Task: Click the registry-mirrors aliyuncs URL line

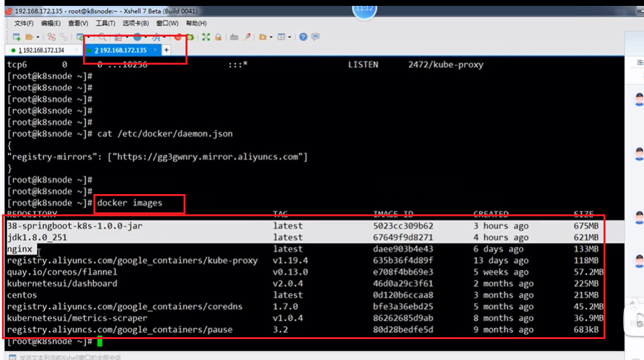Action: tap(157, 157)
